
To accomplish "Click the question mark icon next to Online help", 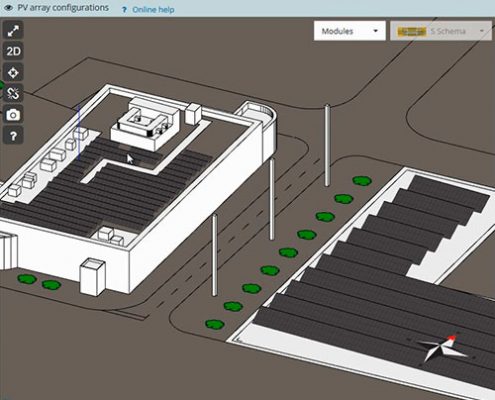I will [124, 10].
